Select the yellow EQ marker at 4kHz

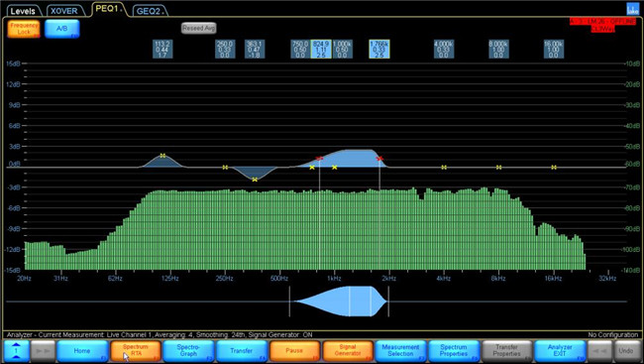coord(444,168)
